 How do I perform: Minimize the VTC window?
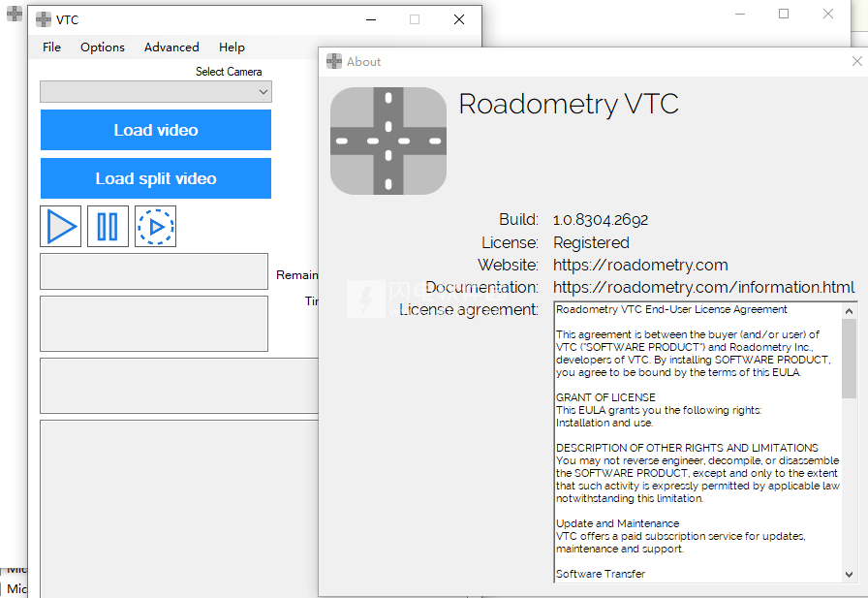[x=371, y=19]
